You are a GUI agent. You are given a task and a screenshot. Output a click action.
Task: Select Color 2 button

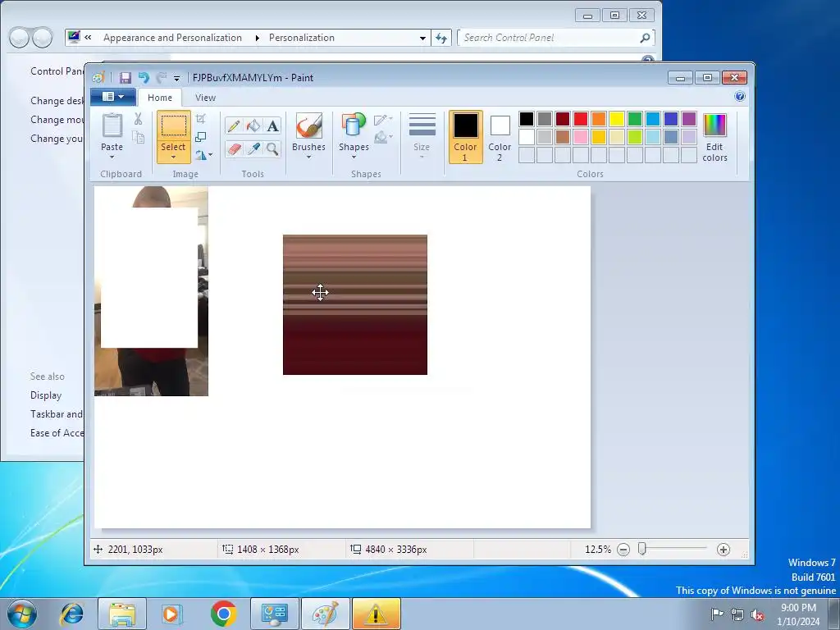coord(500,137)
